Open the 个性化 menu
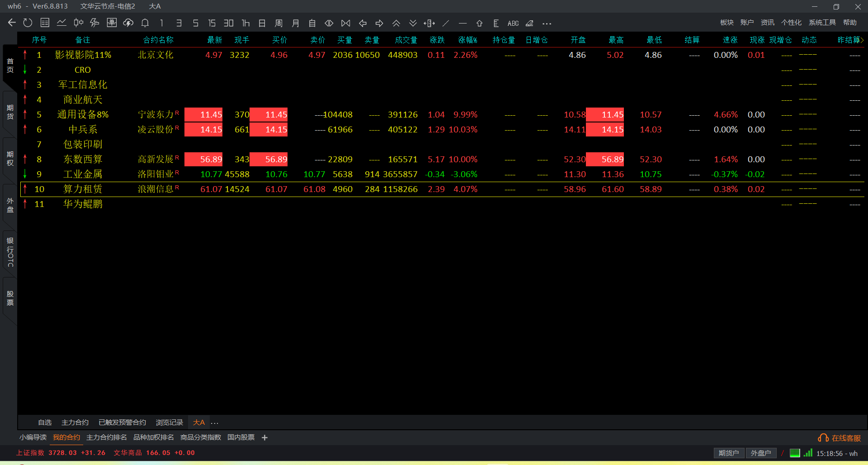Viewport: 868px width, 465px height. coord(792,23)
